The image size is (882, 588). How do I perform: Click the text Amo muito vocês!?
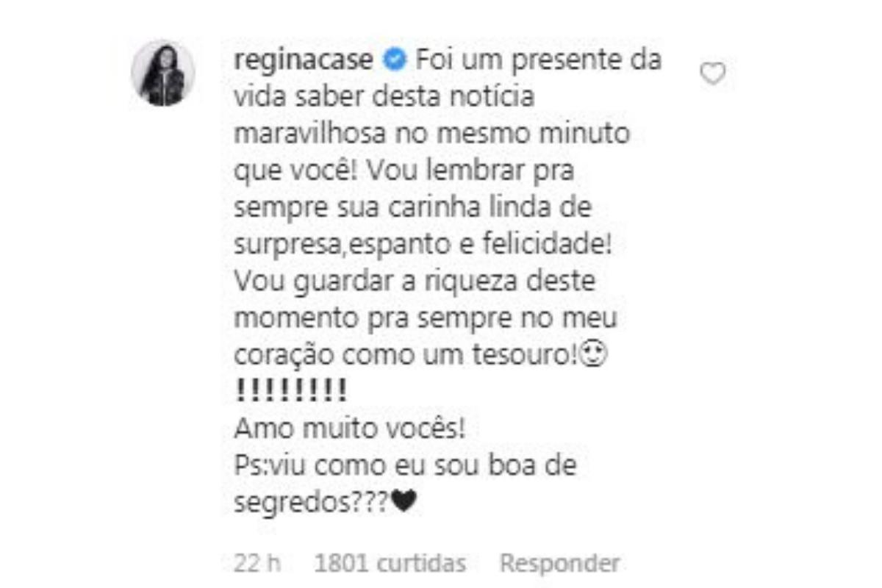point(350,429)
